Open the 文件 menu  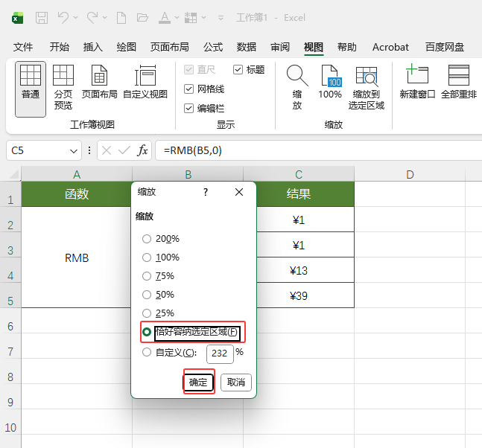point(23,47)
